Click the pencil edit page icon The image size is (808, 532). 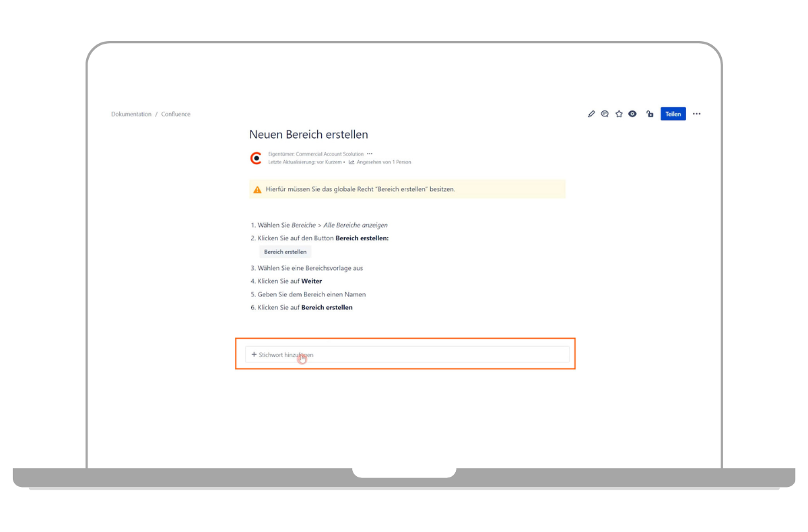591,114
